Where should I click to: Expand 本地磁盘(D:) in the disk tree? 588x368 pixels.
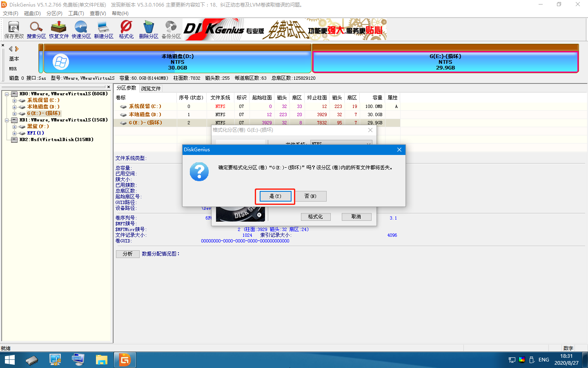[x=14, y=107]
